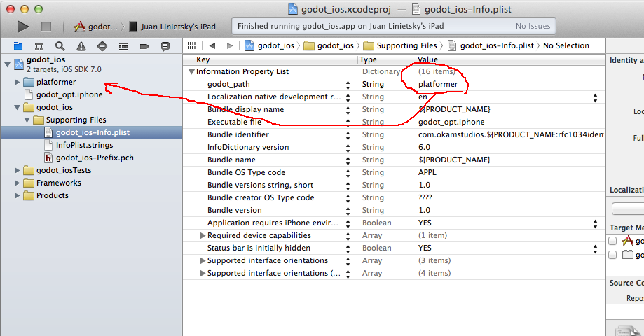
Task: Expand the Products folder
Action: pos(17,196)
